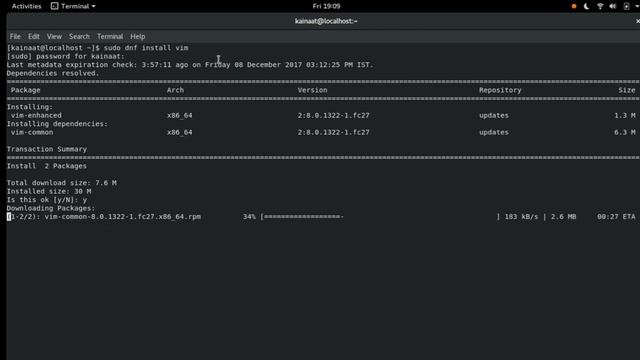Click the 'Version' column header
Screen dimensions: 640x360
(x=312, y=90)
